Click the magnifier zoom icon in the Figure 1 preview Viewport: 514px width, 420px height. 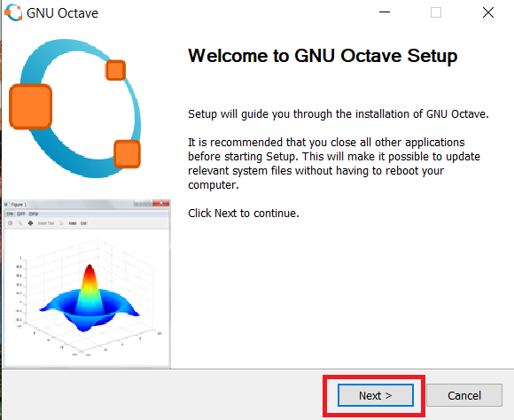coord(20,223)
